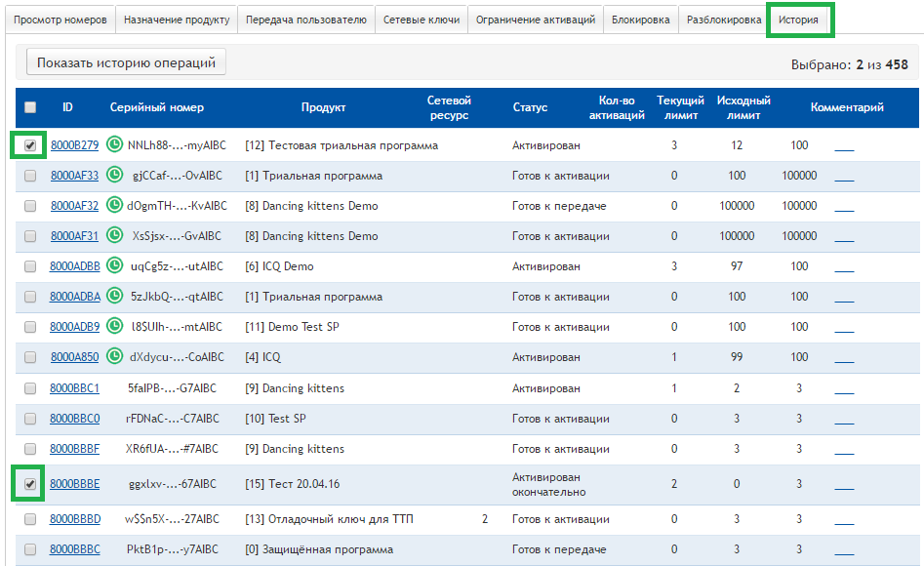
Task: Open the 8000AF33 ID link
Action: tap(74, 177)
